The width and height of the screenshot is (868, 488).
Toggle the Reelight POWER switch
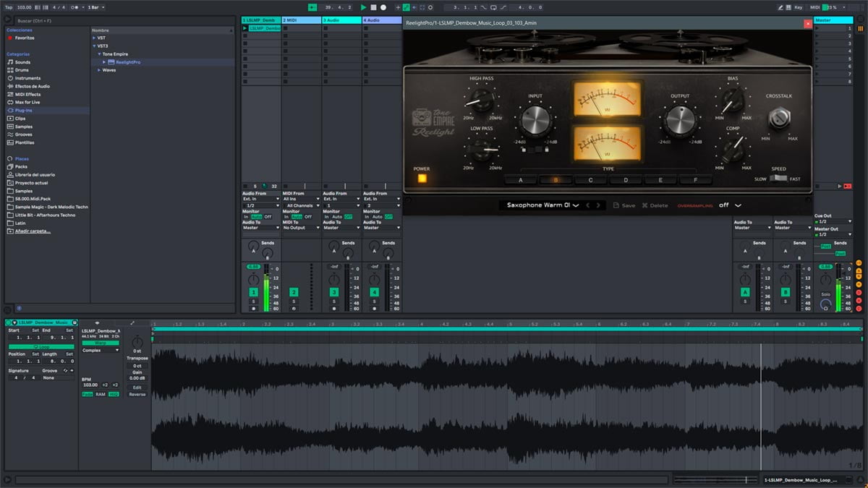pyautogui.click(x=421, y=178)
